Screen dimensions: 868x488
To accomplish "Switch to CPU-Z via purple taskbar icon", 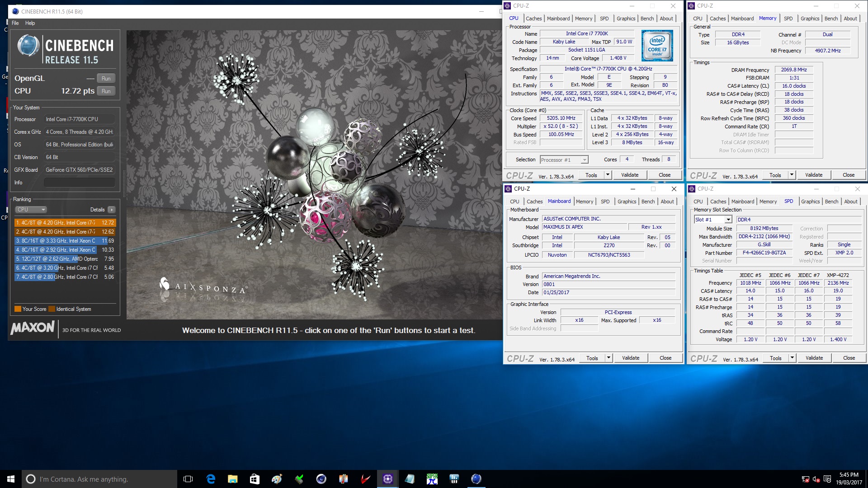I will click(387, 479).
